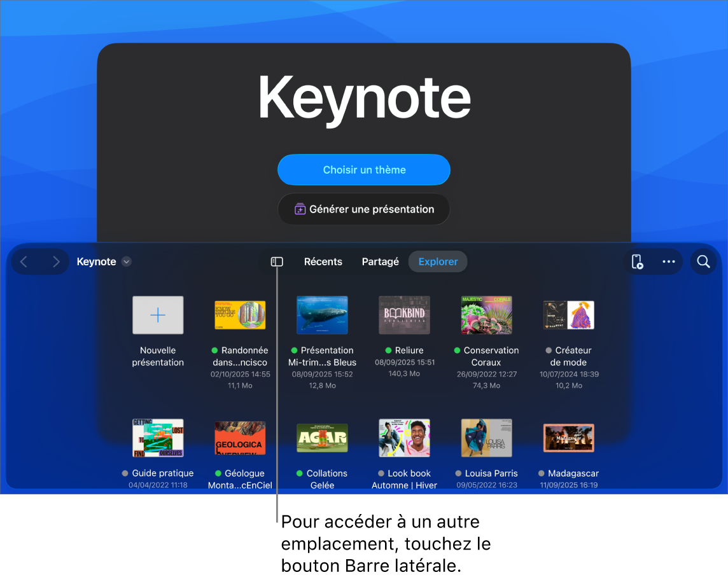The width and height of the screenshot is (728, 577).
Task: Open the Nouvelle présentation plus thumbnail
Action: click(158, 315)
